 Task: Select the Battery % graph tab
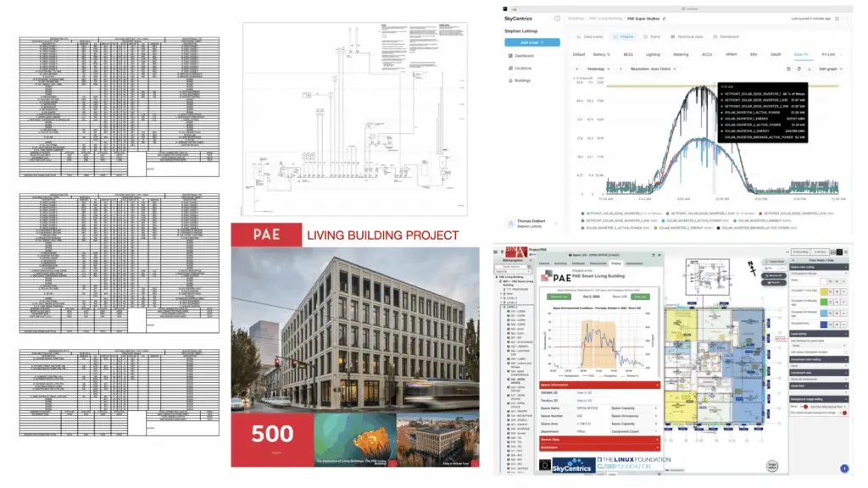(602, 54)
